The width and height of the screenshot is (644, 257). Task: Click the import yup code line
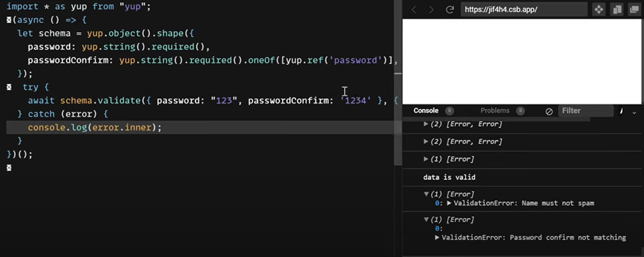(x=79, y=7)
